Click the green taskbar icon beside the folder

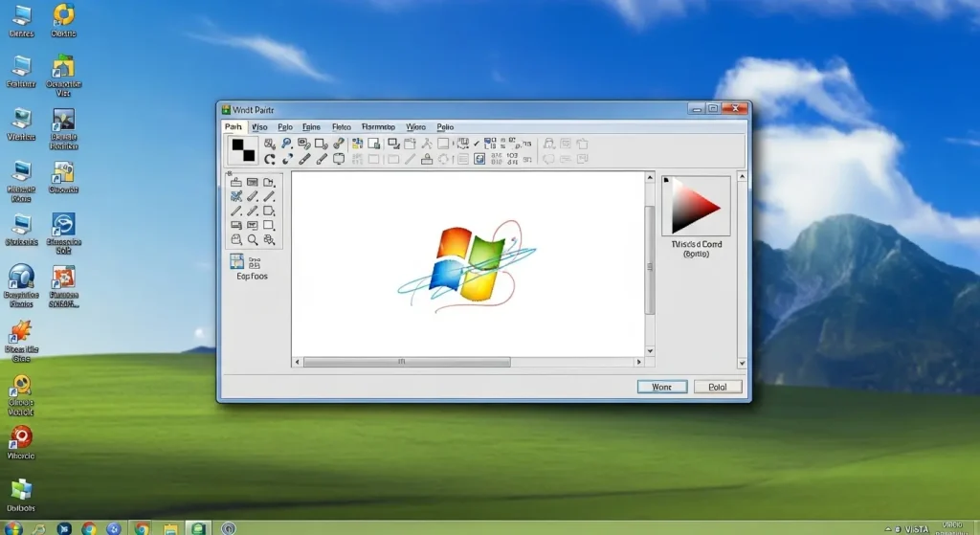click(x=199, y=528)
